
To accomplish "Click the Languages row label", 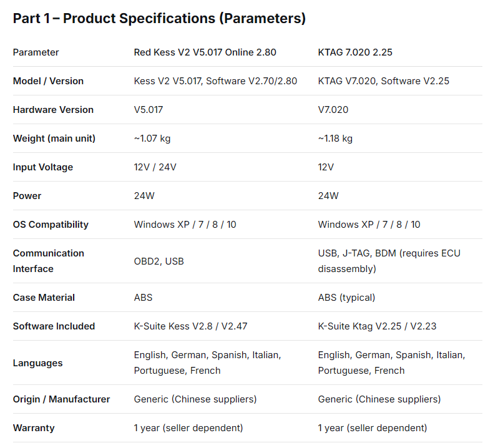I will [x=37, y=363].
